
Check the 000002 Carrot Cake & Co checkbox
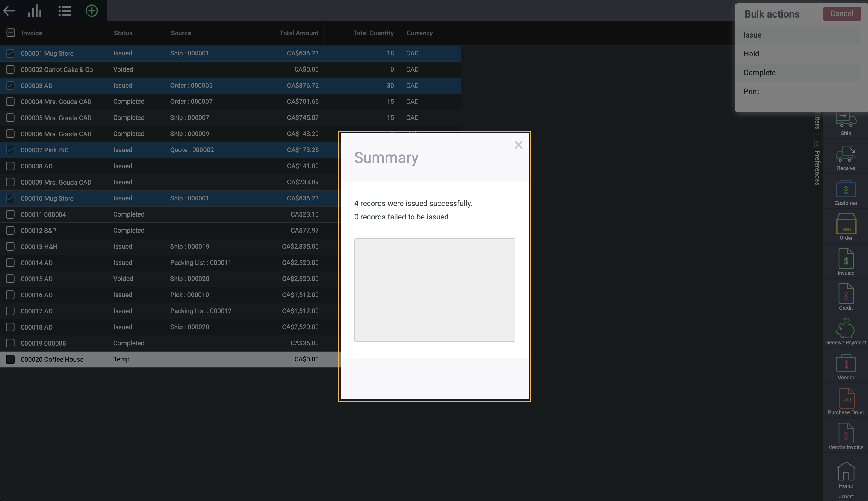(10, 69)
